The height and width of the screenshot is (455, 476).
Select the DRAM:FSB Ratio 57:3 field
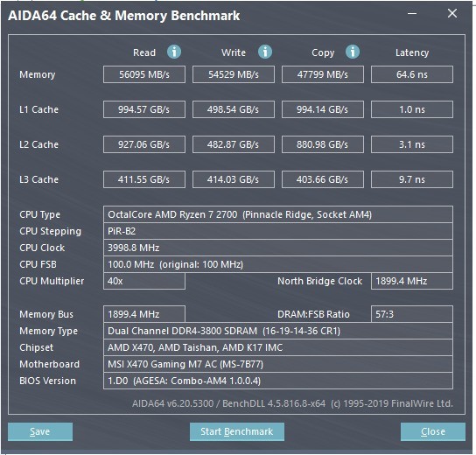coord(412,314)
